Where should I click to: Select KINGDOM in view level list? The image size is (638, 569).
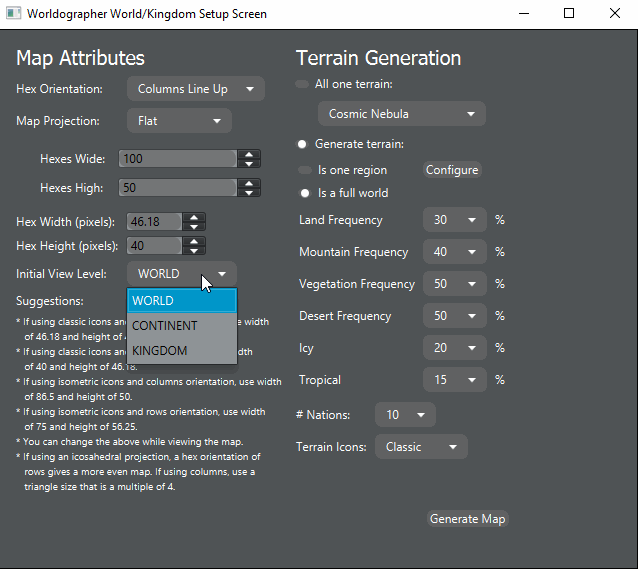coord(182,350)
